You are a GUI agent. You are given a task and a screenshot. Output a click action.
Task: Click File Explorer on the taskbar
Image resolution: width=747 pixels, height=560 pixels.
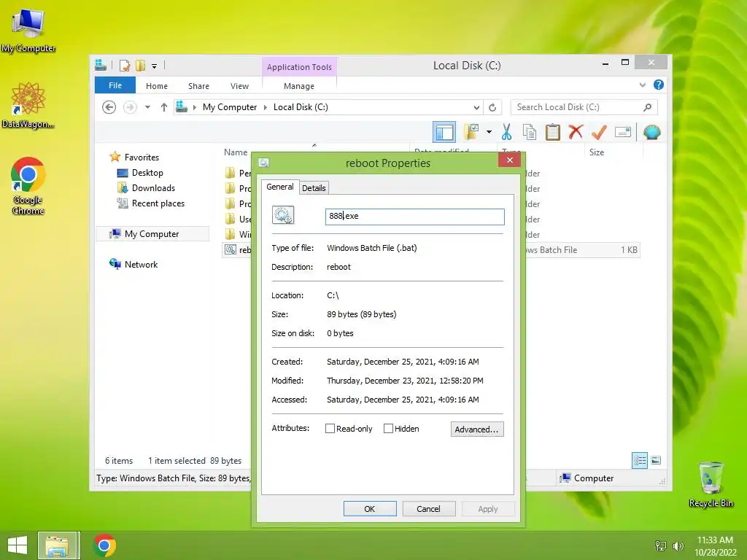click(57, 545)
